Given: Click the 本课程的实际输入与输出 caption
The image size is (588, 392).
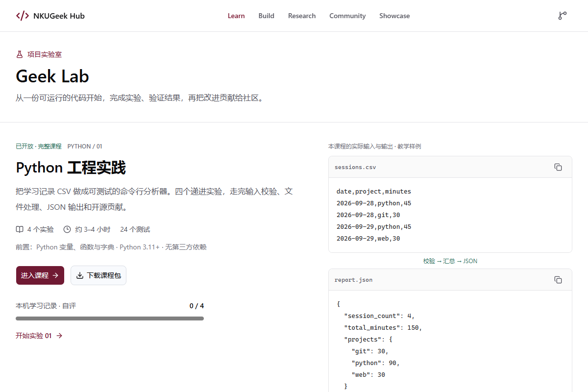Looking at the screenshot, I should [374, 146].
